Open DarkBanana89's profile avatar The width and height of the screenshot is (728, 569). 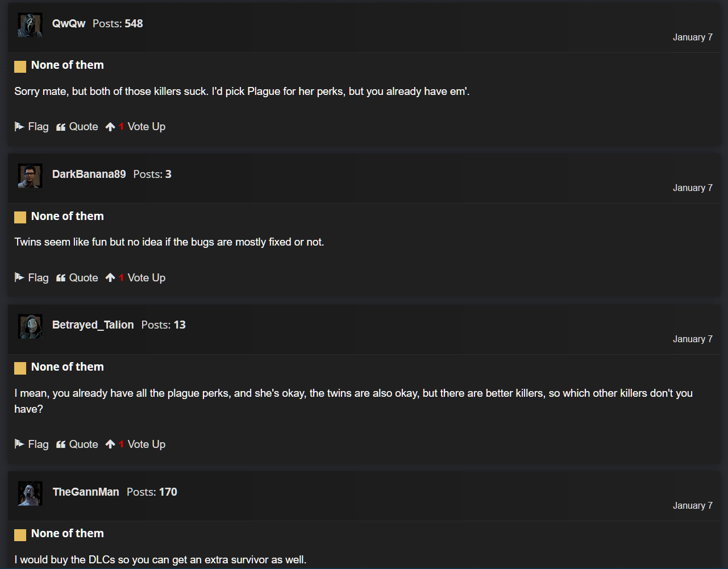(x=30, y=176)
